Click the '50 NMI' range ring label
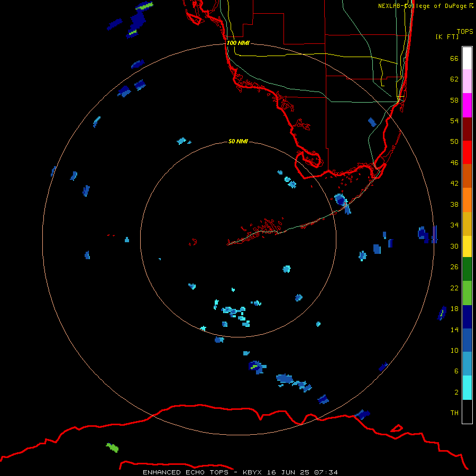The image size is (476, 476). point(238,141)
